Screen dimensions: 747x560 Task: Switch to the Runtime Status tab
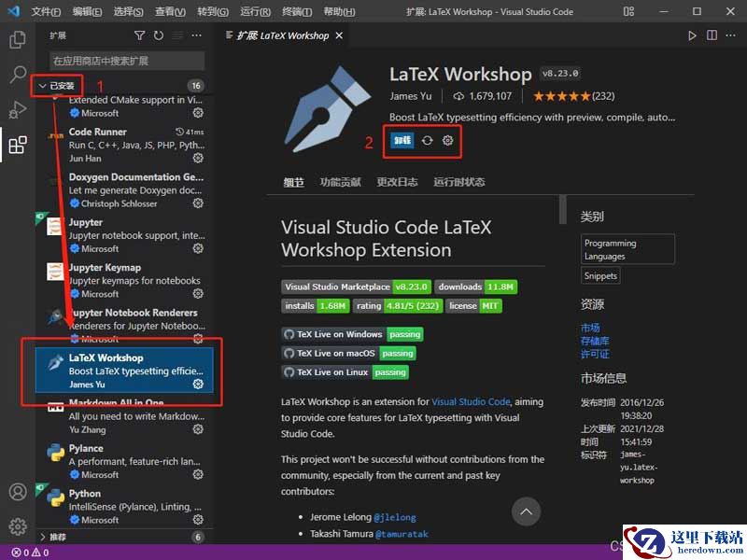pyautogui.click(x=458, y=182)
